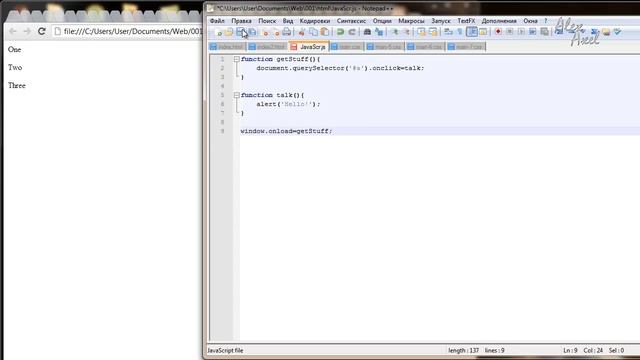
Task: Zoom out the editor text
Action: pyautogui.click(x=407, y=32)
